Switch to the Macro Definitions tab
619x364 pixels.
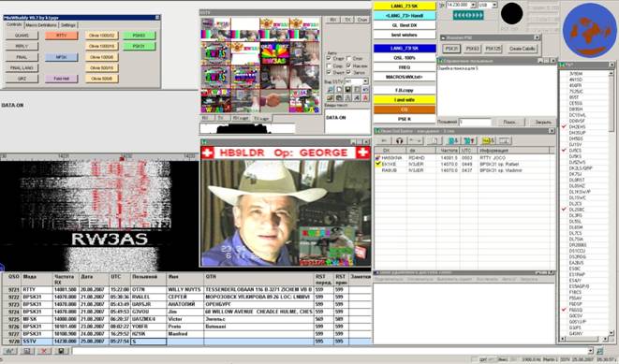click(41, 25)
